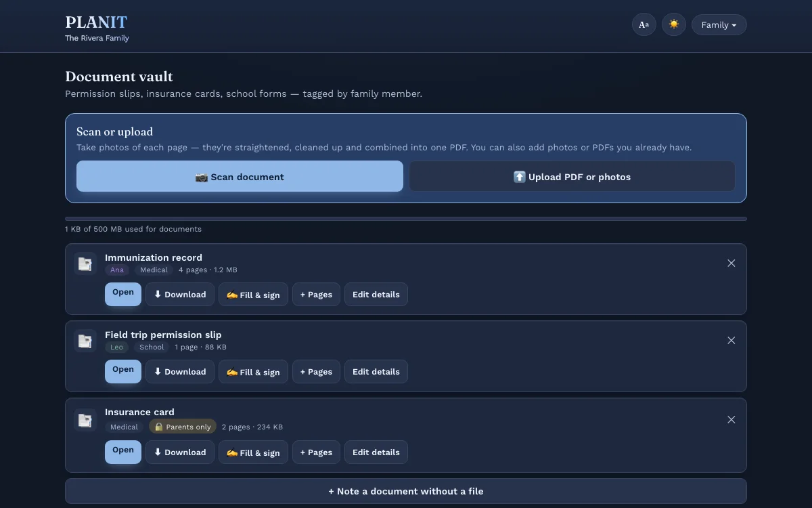Click Medical tag on Insurance card
The image size is (812, 508).
click(124, 427)
